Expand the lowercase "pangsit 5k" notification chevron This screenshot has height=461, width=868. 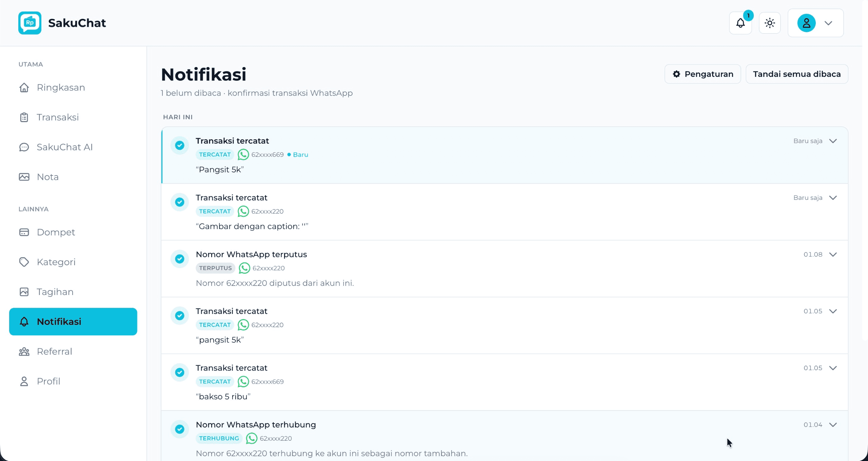click(833, 311)
